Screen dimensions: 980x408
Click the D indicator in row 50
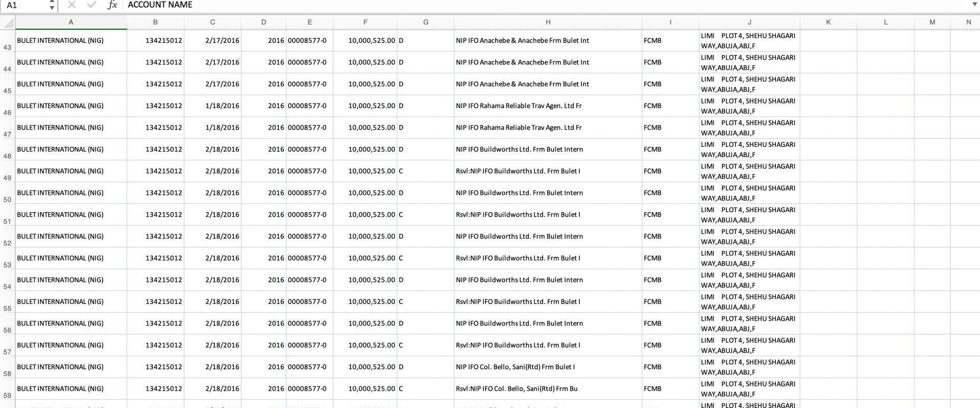click(401, 193)
